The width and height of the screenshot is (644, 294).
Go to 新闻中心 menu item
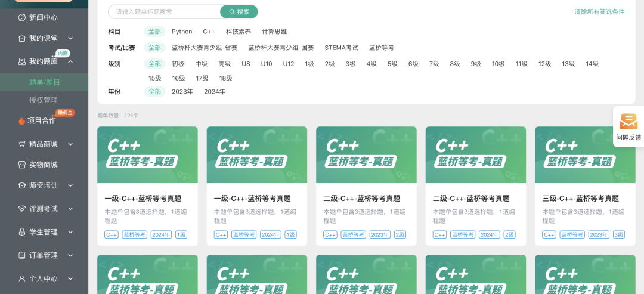[44, 17]
